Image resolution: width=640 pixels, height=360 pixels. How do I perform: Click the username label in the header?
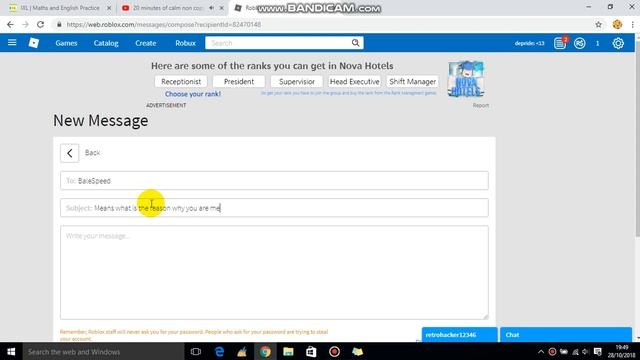click(x=529, y=43)
